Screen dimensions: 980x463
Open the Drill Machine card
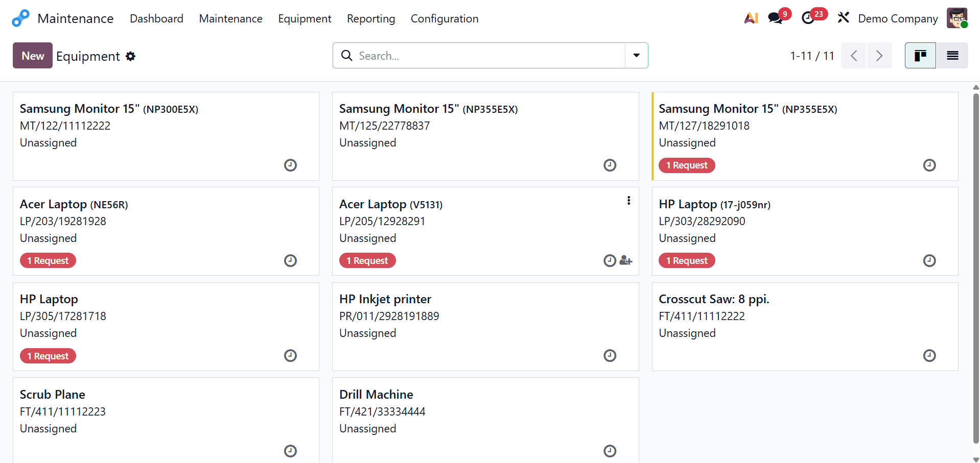click(485, 421)
